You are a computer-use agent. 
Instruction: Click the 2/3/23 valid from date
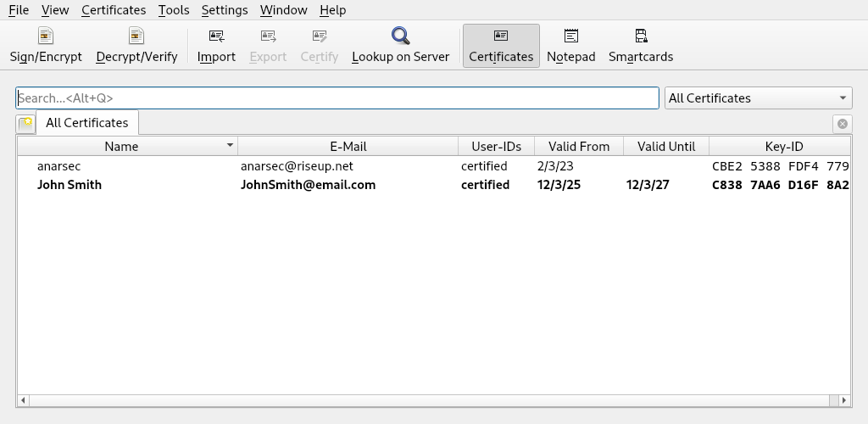555,166
